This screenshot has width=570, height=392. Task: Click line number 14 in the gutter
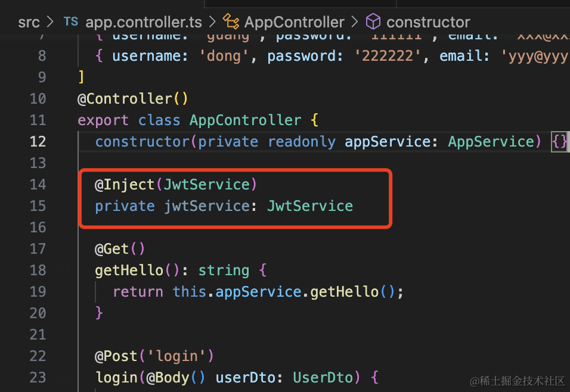pyautogui.click(x=38, y=185)
